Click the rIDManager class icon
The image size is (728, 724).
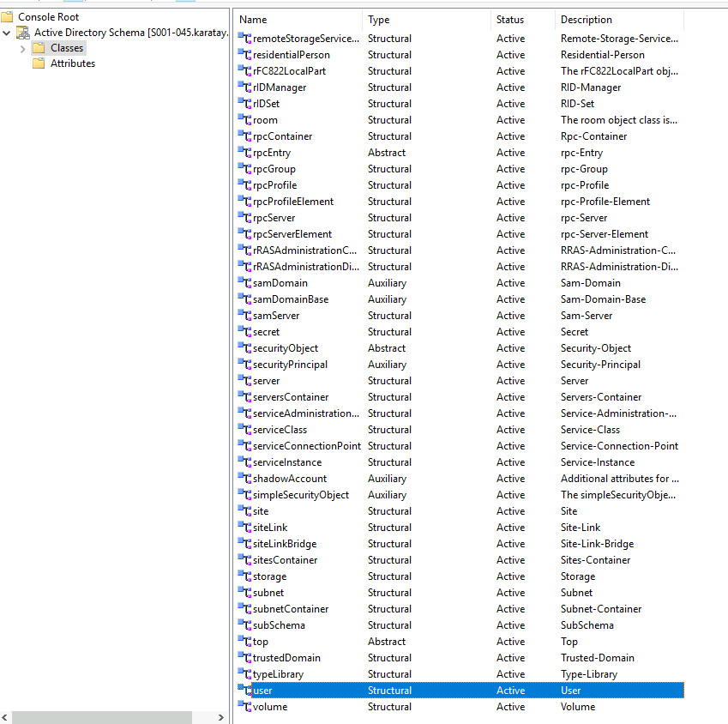(x=244, y=87)
